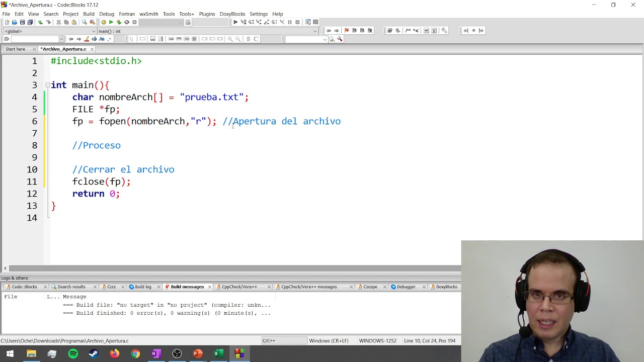Switch to the Start here tab
The width and height of the screenshot is (644, 362).
point(15,49)
